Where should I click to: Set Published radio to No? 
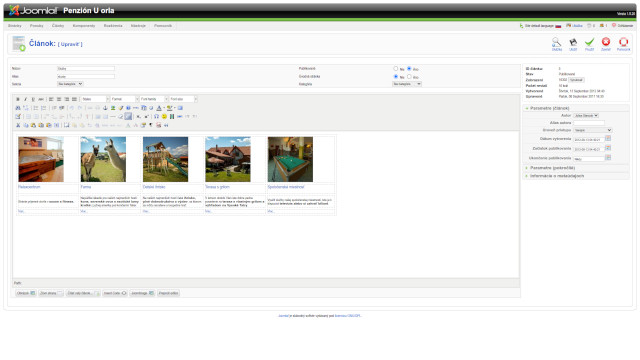[396, 69]
